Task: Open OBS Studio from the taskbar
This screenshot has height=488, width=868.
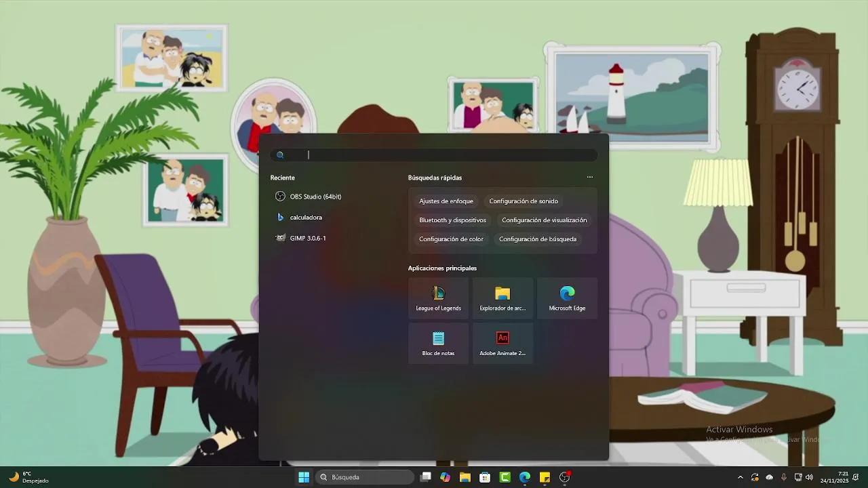Action: (x=565, y=477)
